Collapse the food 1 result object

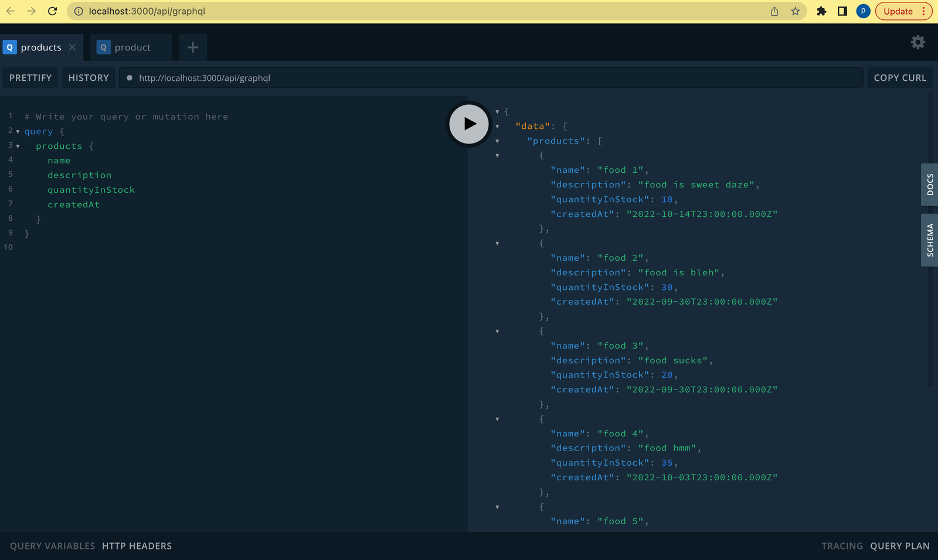[x=497, y=155]
